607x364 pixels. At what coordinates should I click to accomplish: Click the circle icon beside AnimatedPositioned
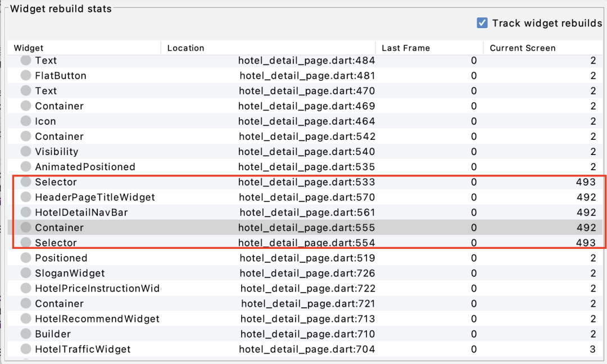pyautogui.click(x=26, y=167)
